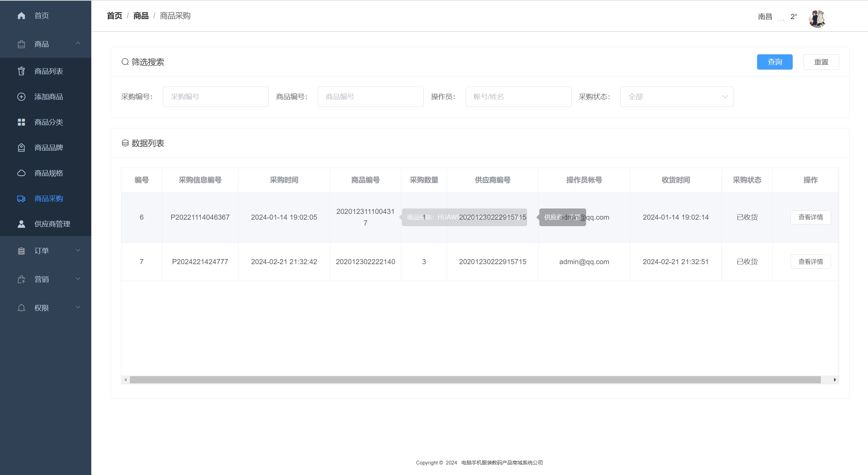The height and width of the screenshot is (475, 868).
Task: Click the 供应商管理 person icon
Action: [x=21, y=224]
